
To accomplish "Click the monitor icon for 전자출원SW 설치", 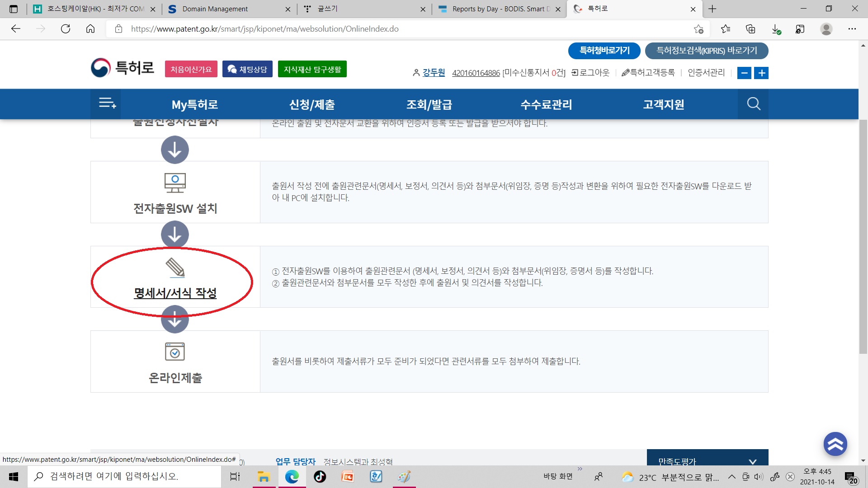I will point(175,183).
